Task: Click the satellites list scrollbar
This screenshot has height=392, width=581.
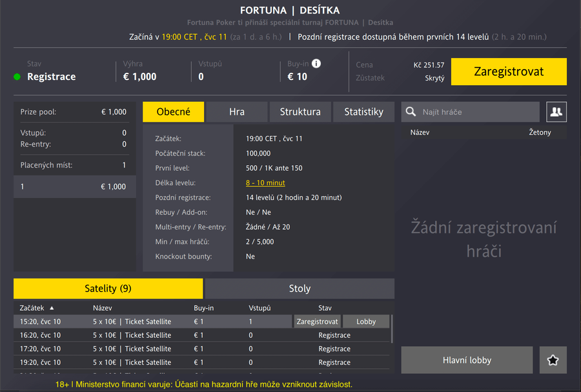Action: click(x=392, y=329)
